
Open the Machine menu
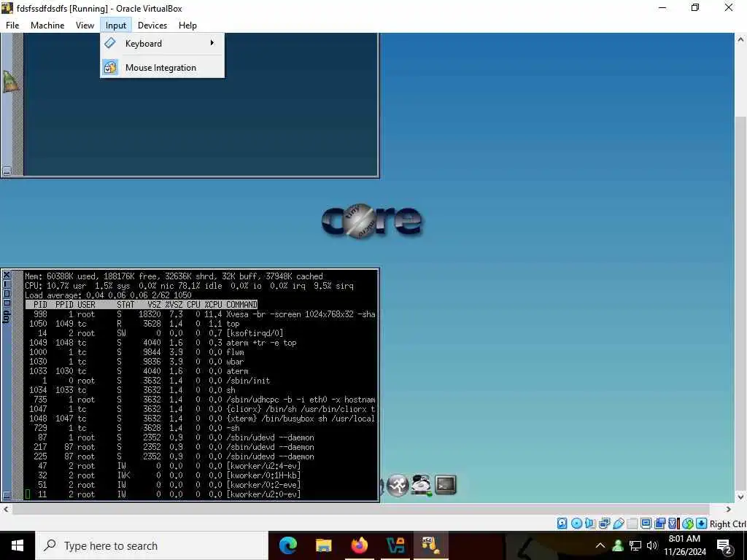(47, 26)
